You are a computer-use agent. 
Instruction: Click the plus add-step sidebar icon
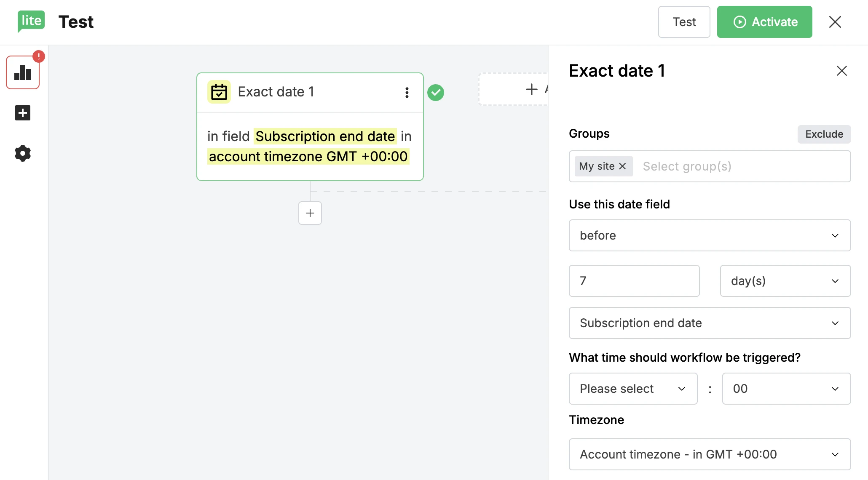tap(23, 113)
